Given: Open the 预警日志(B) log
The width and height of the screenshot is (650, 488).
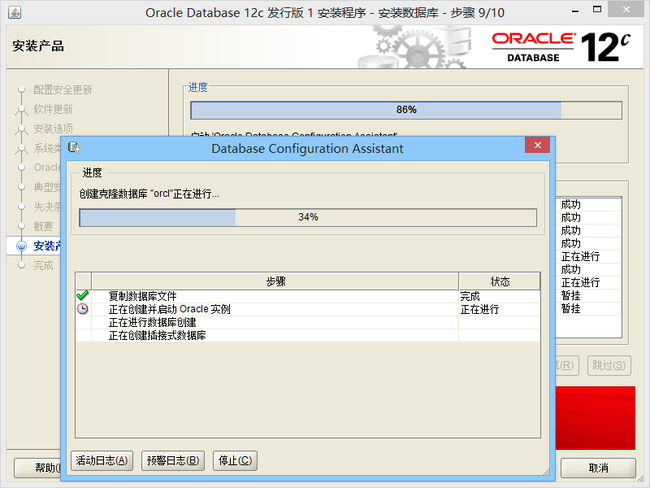Looking at the screenshot, I should [x=173, y=461].
